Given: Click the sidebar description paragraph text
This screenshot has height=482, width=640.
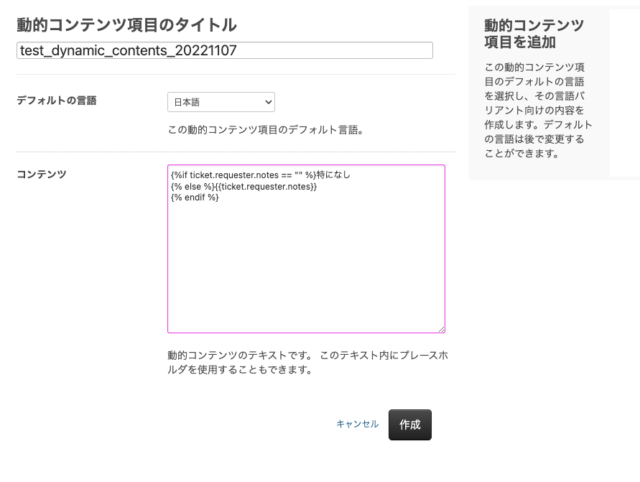Looking at the screenshot, I should point(538,110).
